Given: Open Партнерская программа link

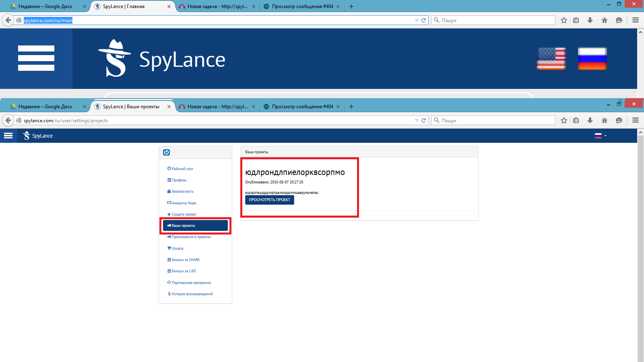Looking at the screenshot, I should point(191,283).
